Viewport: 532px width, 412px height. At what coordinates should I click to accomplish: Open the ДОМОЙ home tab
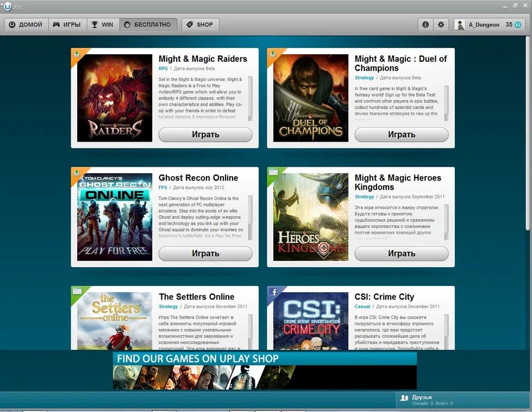pos(27,24)
